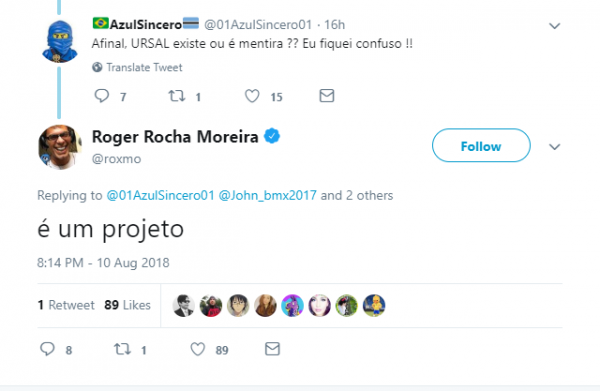600x391 pixels.
Task: Follow Roger Rocha Moreira
Action: [481, 145]
